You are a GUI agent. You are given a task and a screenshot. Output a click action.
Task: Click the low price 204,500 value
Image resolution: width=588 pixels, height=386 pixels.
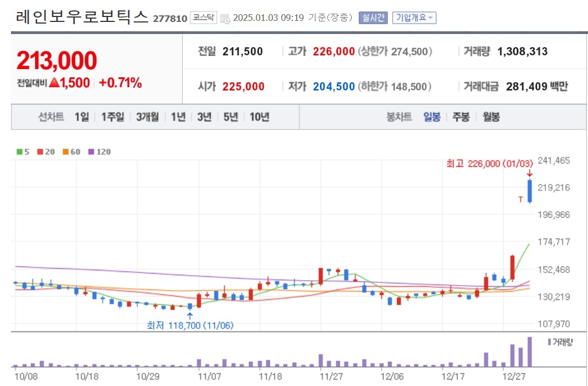click(333, 87)
